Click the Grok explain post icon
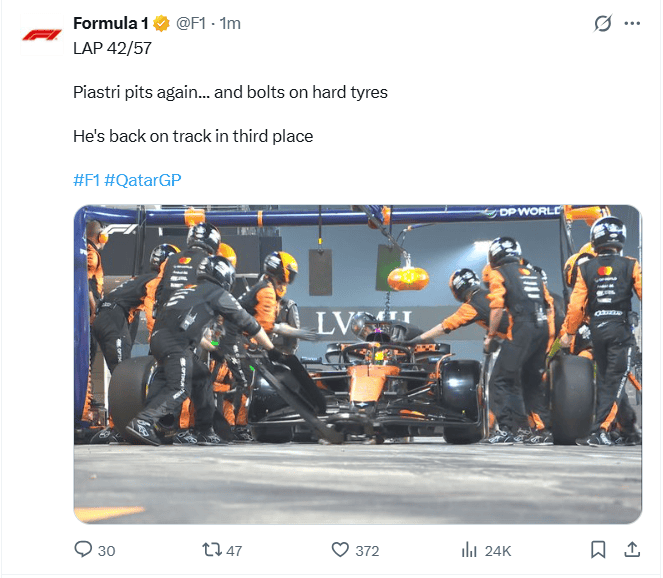The width and height of the screenshot is (663, 578). click(x=602, y=23)
